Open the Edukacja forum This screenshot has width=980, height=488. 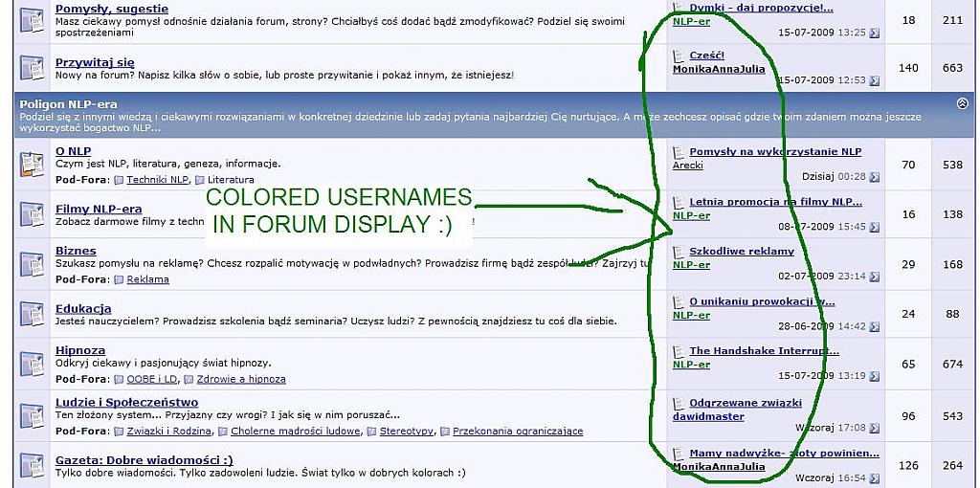(83, 308)
